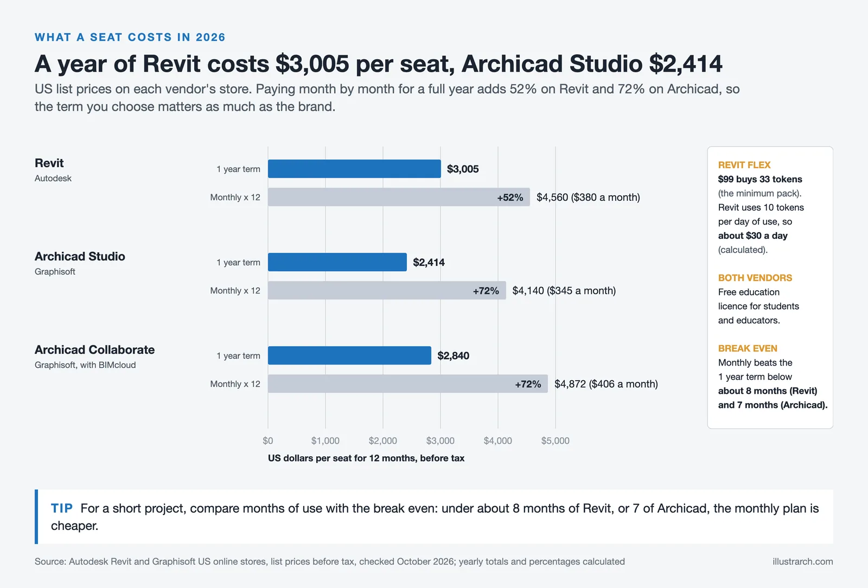Screen dimensions: 868x588
Task: Click the Revit Monthly x 12 bar
Action: coord(399,197)
